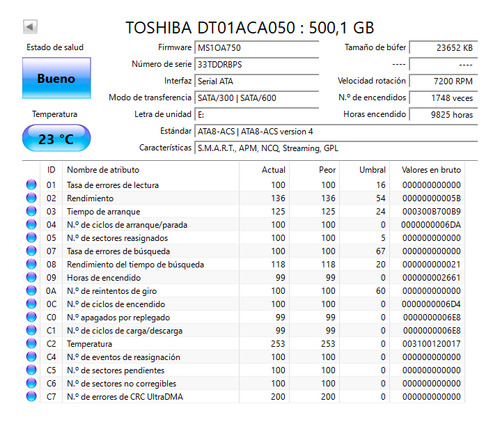Click raw value 000000002661

tap(431, 277)
